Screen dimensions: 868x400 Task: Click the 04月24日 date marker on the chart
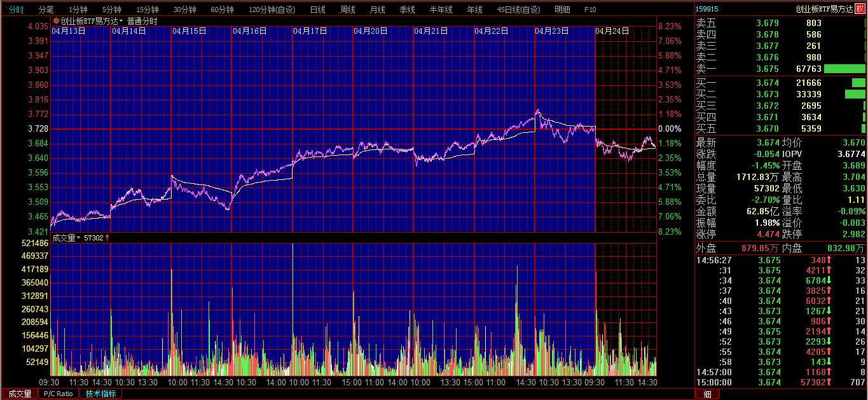pyautogui.click(x=612, y=31)
